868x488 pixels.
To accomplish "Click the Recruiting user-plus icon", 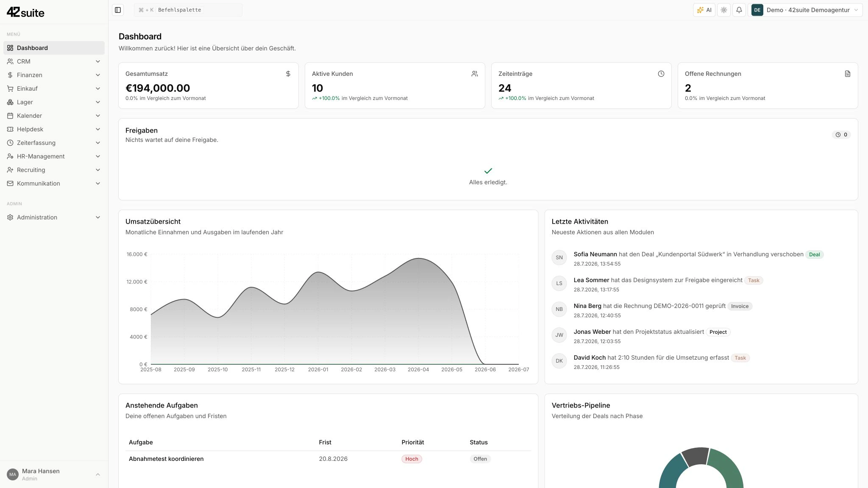I will click(x=10, y=170).
